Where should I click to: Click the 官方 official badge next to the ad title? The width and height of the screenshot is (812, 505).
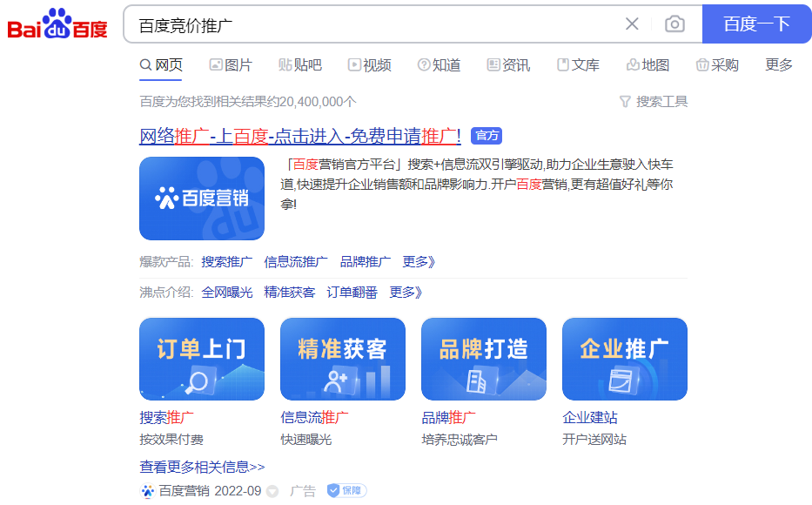(487, 135)
